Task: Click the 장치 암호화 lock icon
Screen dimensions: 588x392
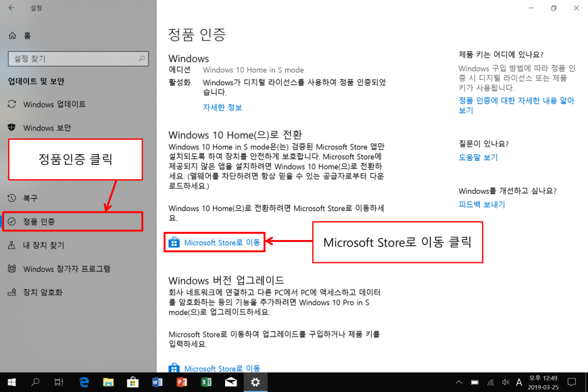Action: [12, 292]
